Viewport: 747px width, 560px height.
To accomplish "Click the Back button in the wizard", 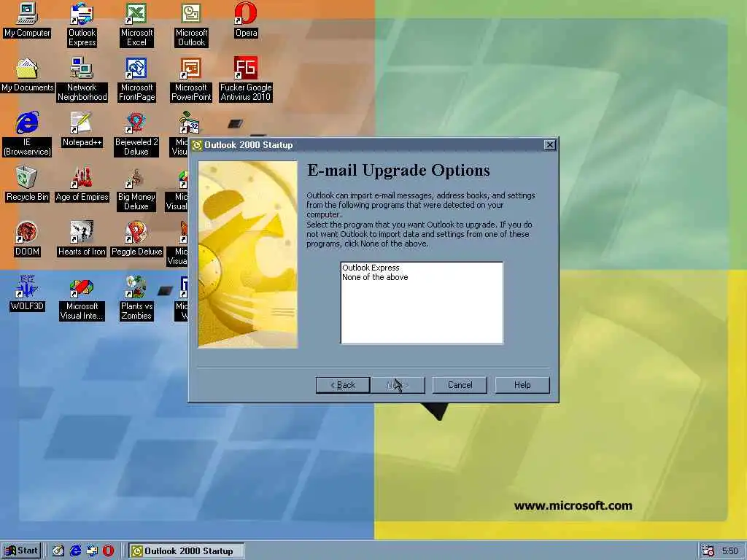I will point(343,385).
